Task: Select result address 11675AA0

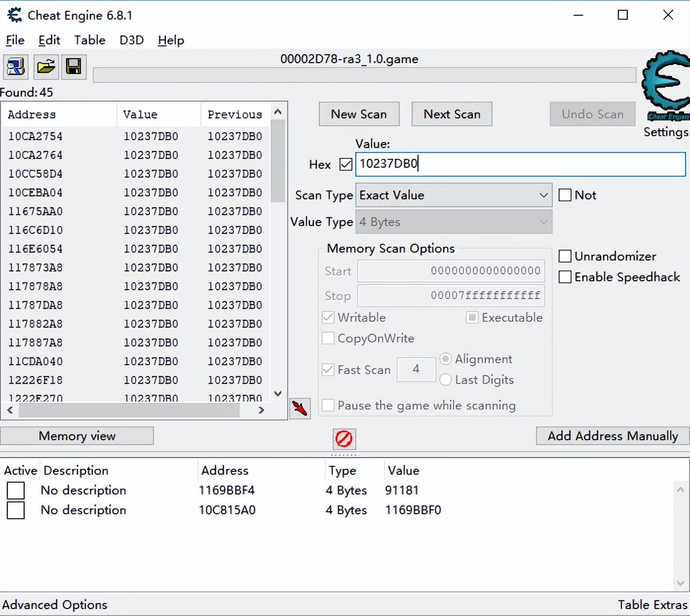Action: pyautogui.click(x=36, y=211)
